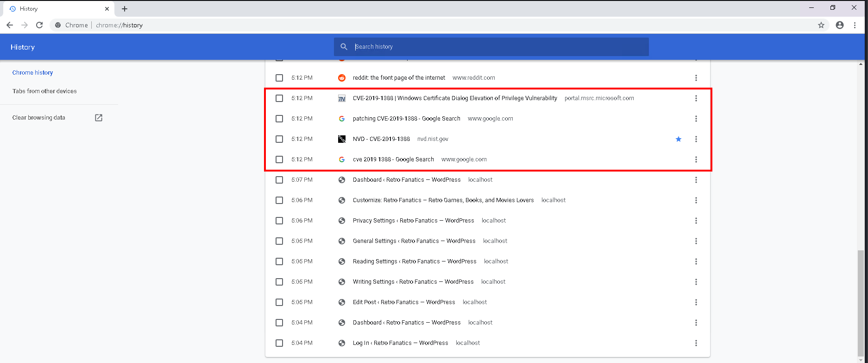
Task: Click the reddit favicon in history list
Action: (x=342, y=78)
